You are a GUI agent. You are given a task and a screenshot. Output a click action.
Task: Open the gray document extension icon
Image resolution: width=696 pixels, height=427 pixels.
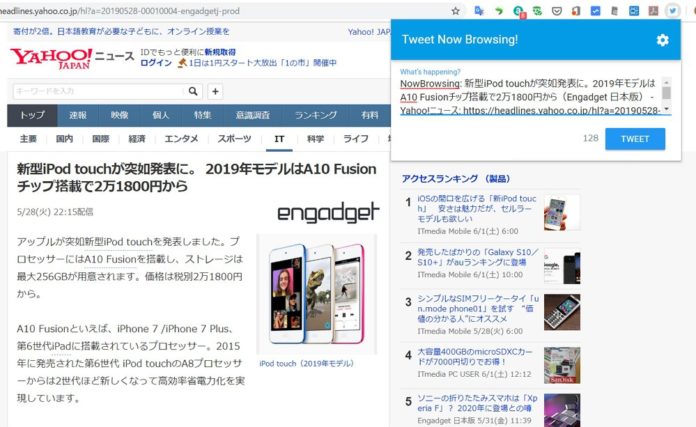tap(614, 11)
